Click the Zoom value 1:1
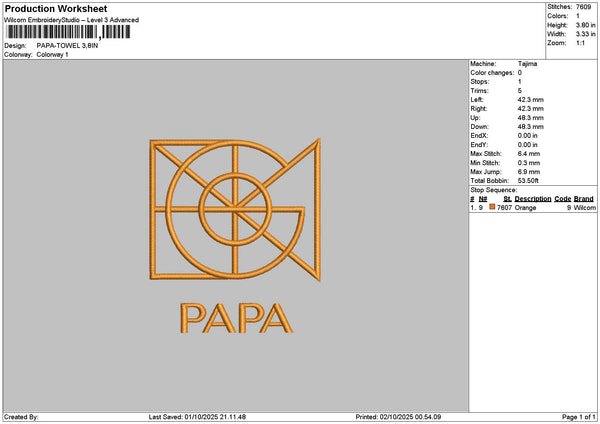Screen dimensions: 600x424 click(580, 43)
